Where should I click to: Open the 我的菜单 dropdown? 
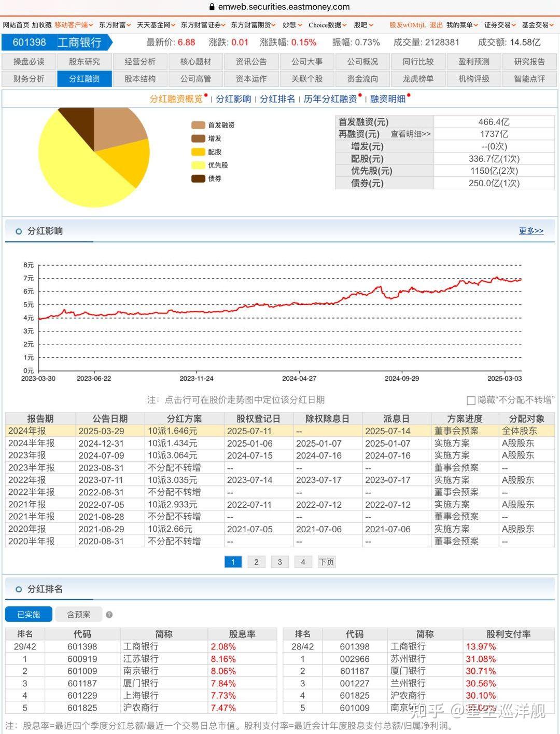463,25
